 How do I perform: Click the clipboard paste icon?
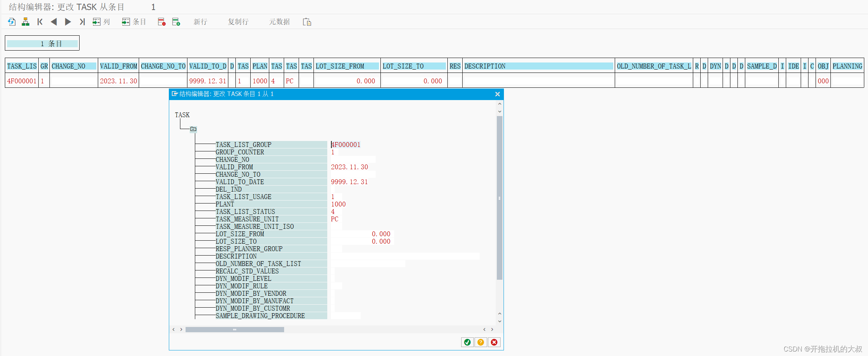(x=307, y=22)
